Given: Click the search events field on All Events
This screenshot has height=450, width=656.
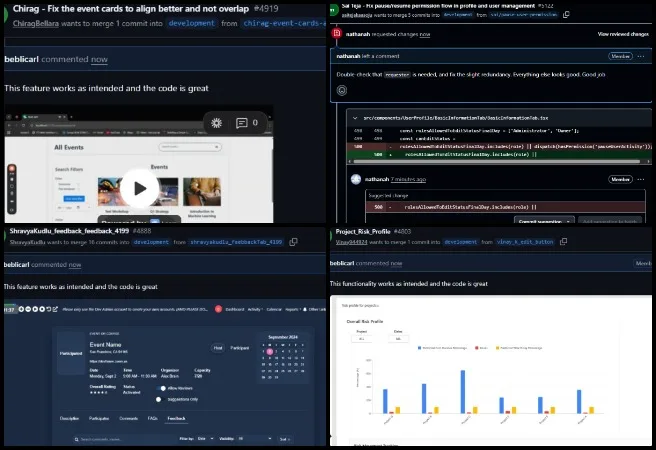Looking at the screenshot, I should click(x=190, y=147).
